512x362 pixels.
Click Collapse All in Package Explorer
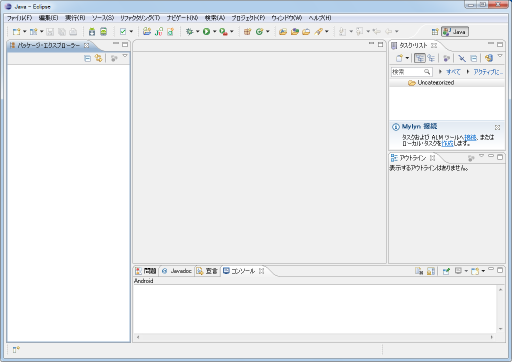87,58
